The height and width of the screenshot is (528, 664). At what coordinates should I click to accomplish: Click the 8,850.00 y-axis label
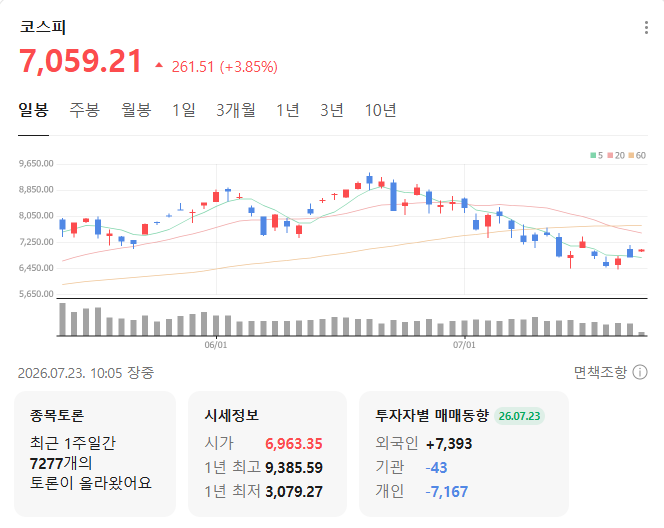(36, 190)
